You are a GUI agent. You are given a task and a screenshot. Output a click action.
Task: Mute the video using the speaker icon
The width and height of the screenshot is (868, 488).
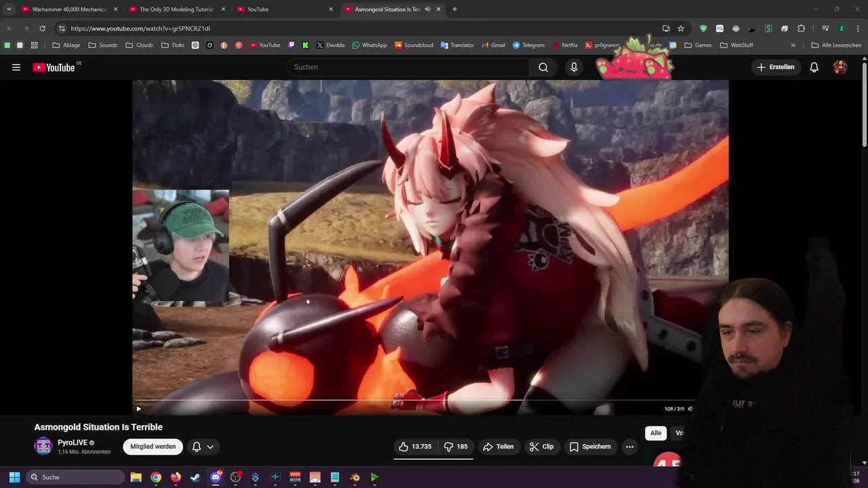pyautogui.click(x=690, y=409)
